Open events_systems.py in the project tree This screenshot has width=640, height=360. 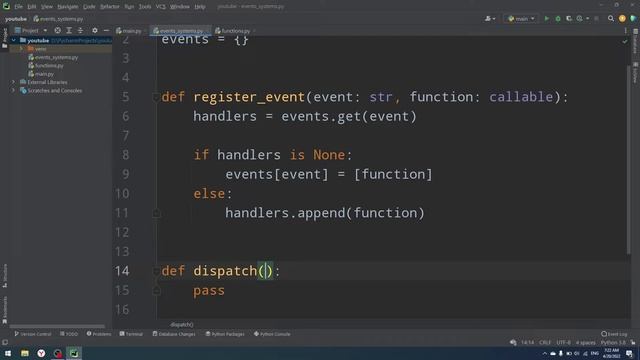pos(53,57)
